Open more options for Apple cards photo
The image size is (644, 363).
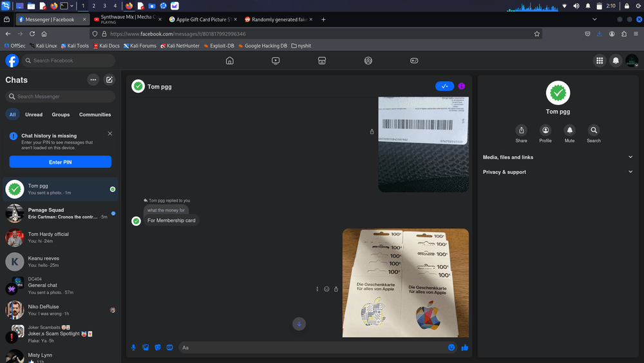pos(317,289)
